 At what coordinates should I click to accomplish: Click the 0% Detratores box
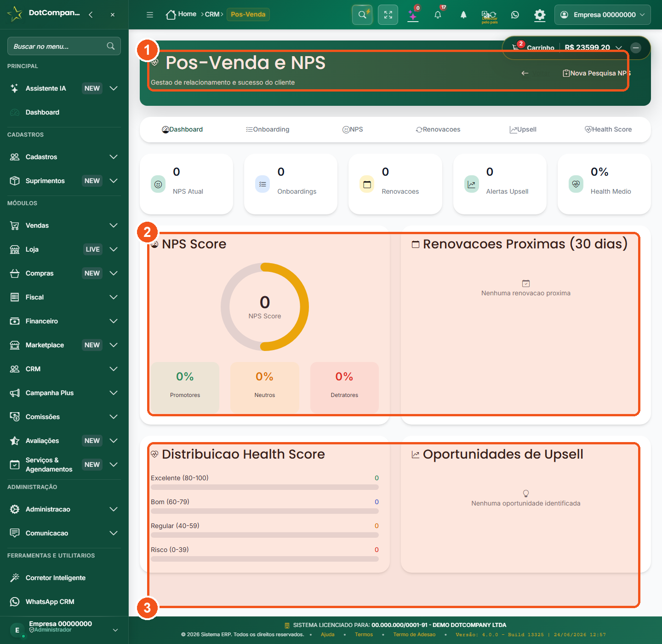pyautogui.click(x=344, y=387)
